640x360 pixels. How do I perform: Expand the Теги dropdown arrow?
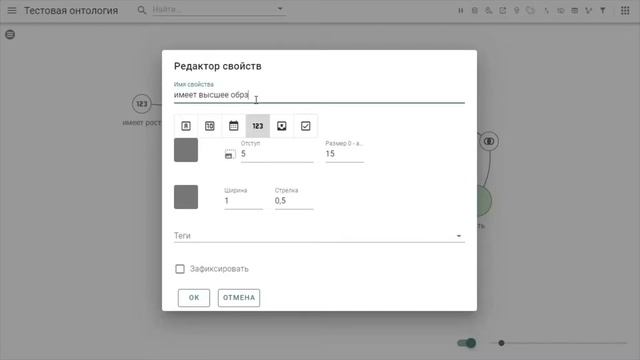point(458,236)
